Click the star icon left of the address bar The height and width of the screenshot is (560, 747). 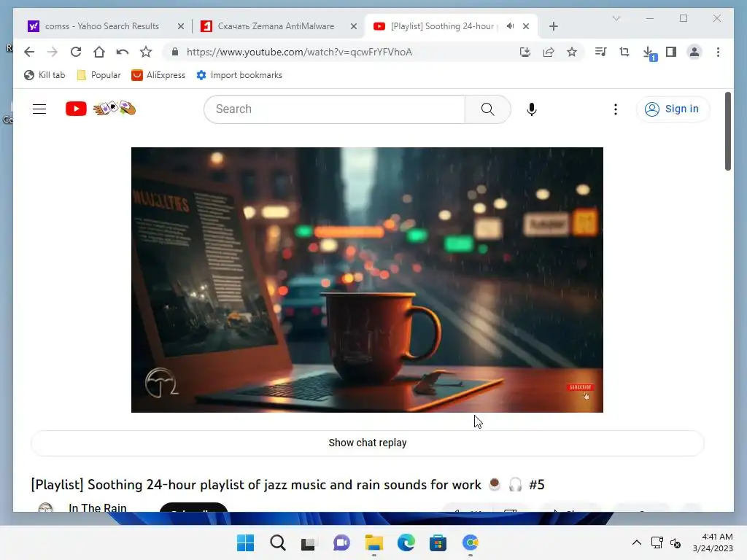point(146,52)
